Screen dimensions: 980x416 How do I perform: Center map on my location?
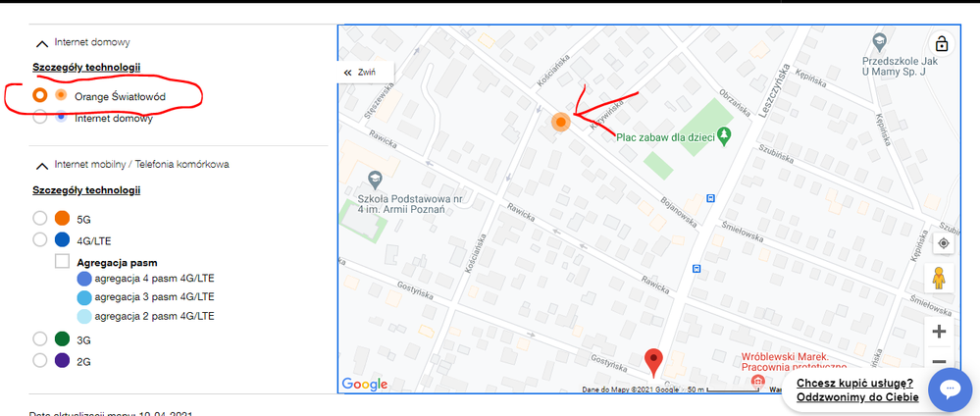943,243
